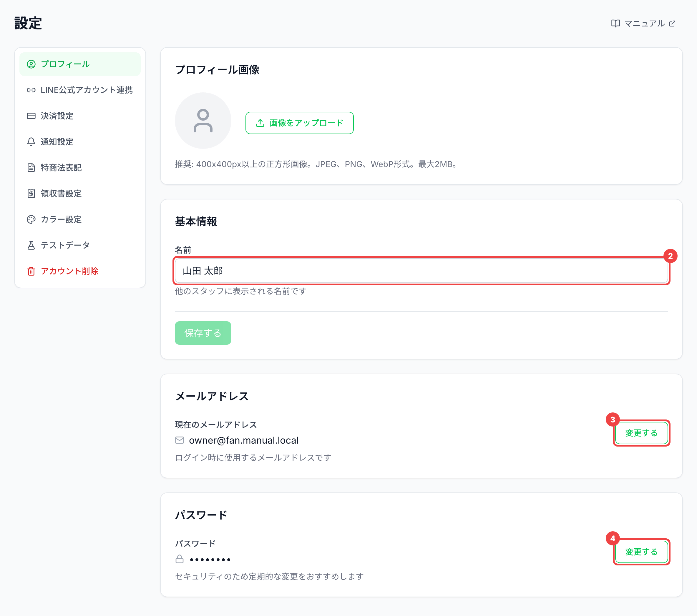
Task: Click the メールアドレス section heading
Action: pyautogui.click(x=212, y=397)
